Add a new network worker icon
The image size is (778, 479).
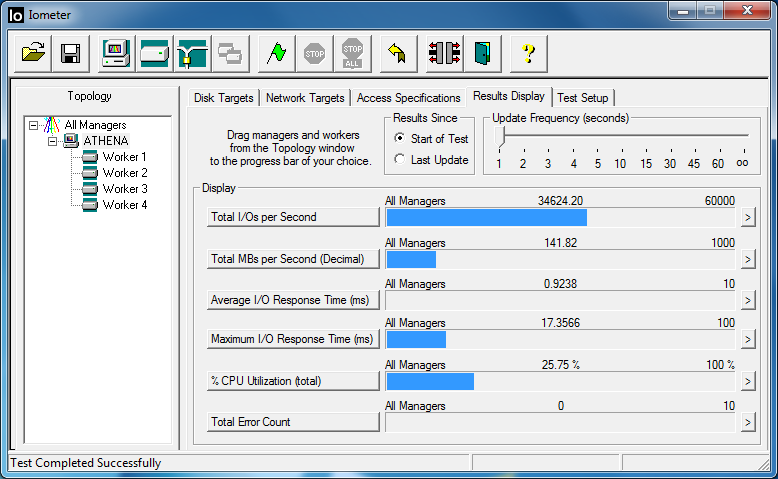[193, 53]
